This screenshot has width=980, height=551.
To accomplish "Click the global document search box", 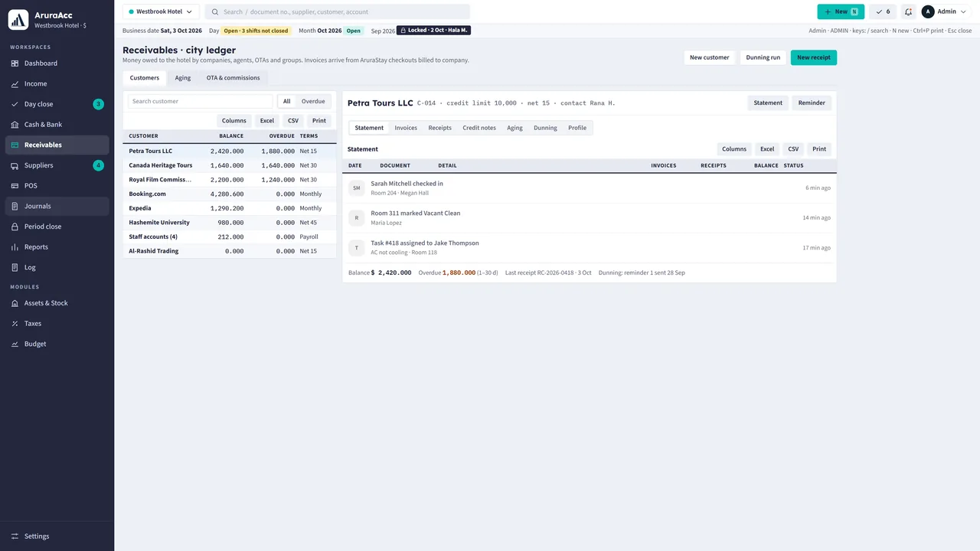I will tap(338, 11).
